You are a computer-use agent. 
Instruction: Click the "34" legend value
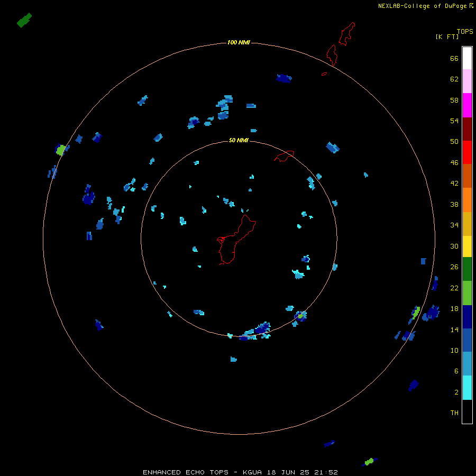click(454, 225)
